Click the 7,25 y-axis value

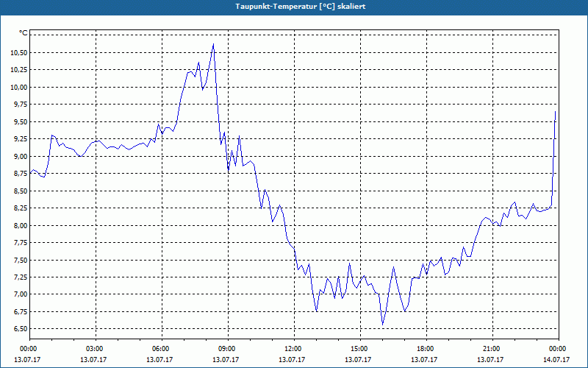21,277
